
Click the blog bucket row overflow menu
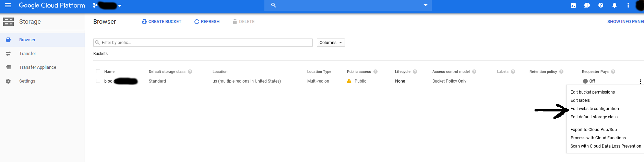tap(640, 82)
